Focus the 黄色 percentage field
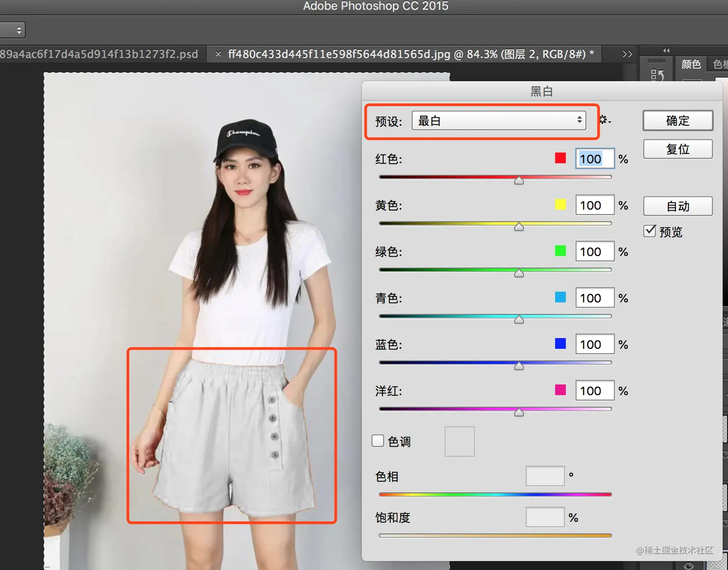Viewport: 728px width, 570px height. [x=595, y=205]
